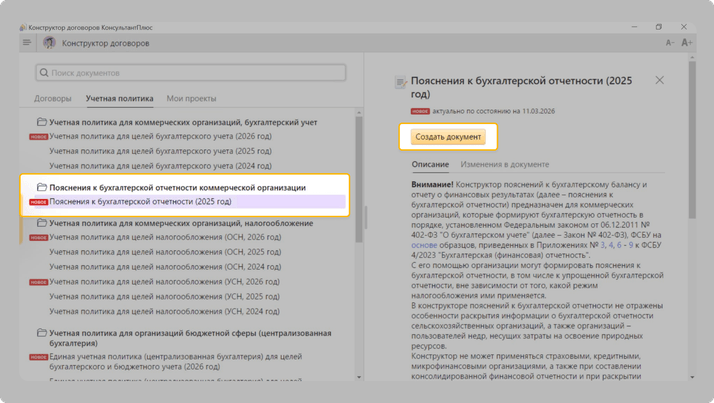Click the document icon beside Пояснения title
Viewport: 714px width, 403px height.
click(x=401, y=82)
